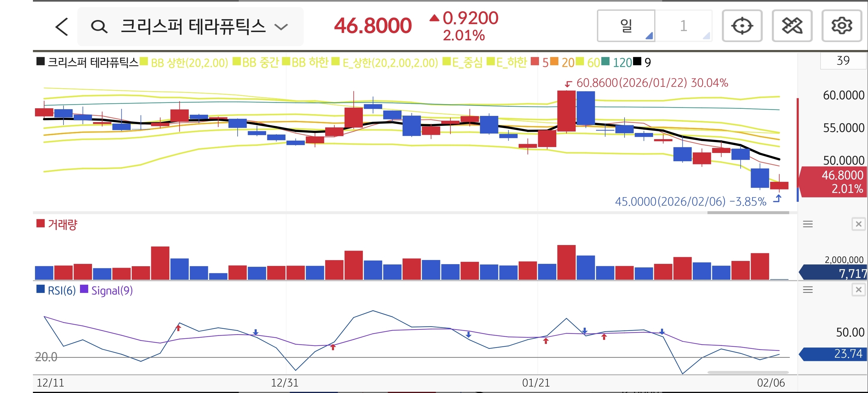Toggle the Signal(9) legend item
The height and width of the screenshot is (393, 868).
(111, 291)
